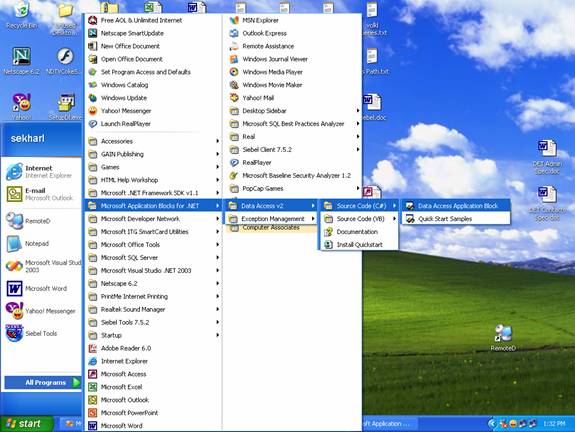575x432 pixels.
Task: Click RemoteD shortcut on desktop grass
Action: pyautogui.click(x=503, y=337)
